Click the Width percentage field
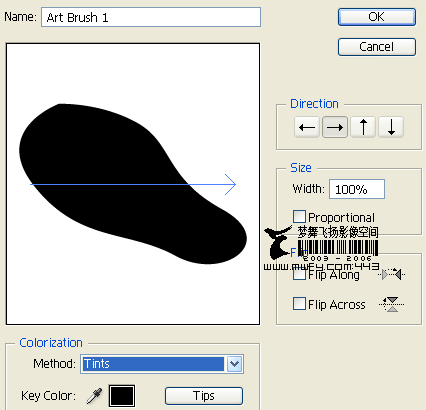The image size is (426, 410). pyautogui.click(x=357, y=189)
